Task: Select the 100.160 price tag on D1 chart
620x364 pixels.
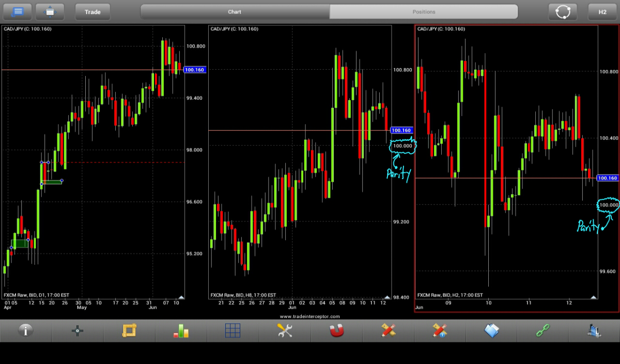Action: [195, 70]
